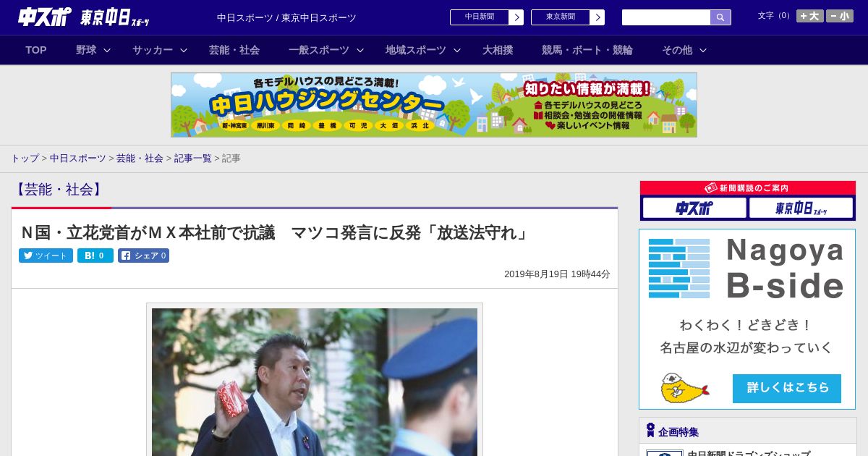868x456 pixels.
Task: Click the header text 中日スポーツ / 東京中日スポーツ
Action: [x=286, y=17]
